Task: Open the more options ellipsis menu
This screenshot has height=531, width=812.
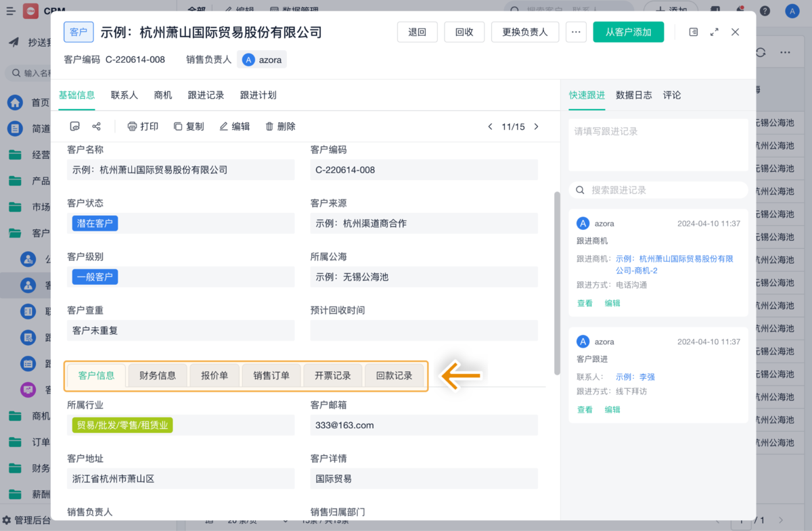Action: click(x=576, y=32)
